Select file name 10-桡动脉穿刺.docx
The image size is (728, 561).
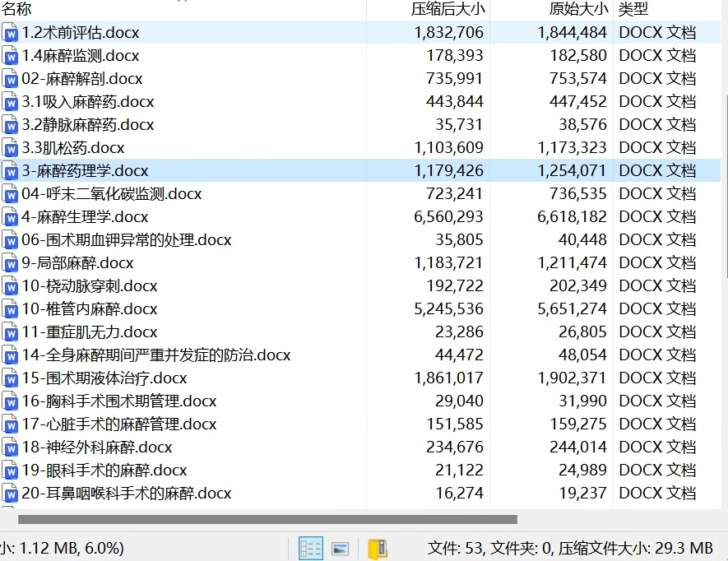(x=90, y=286)
